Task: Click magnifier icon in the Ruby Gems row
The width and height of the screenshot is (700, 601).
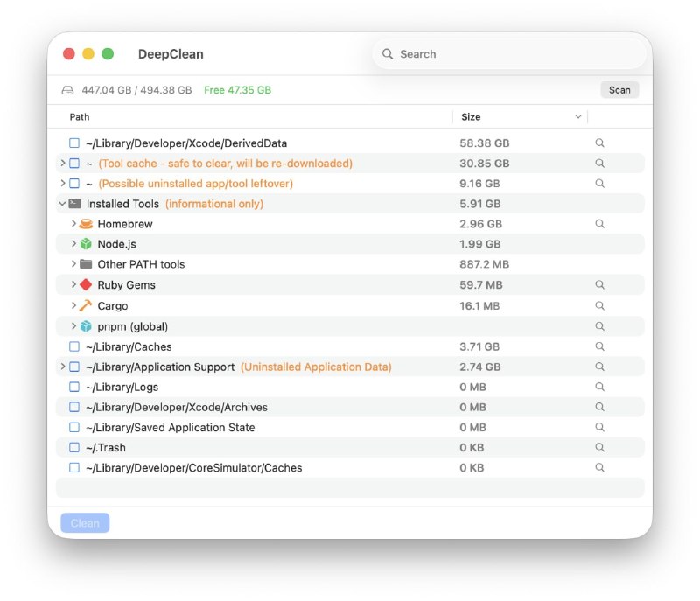Action: click(x=599, y=284)
